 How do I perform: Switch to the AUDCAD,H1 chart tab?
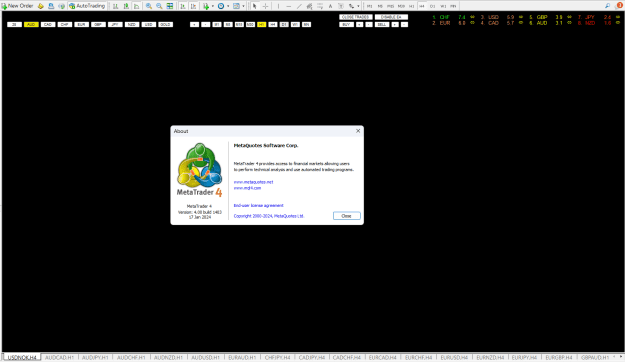[x=59, y=358]
